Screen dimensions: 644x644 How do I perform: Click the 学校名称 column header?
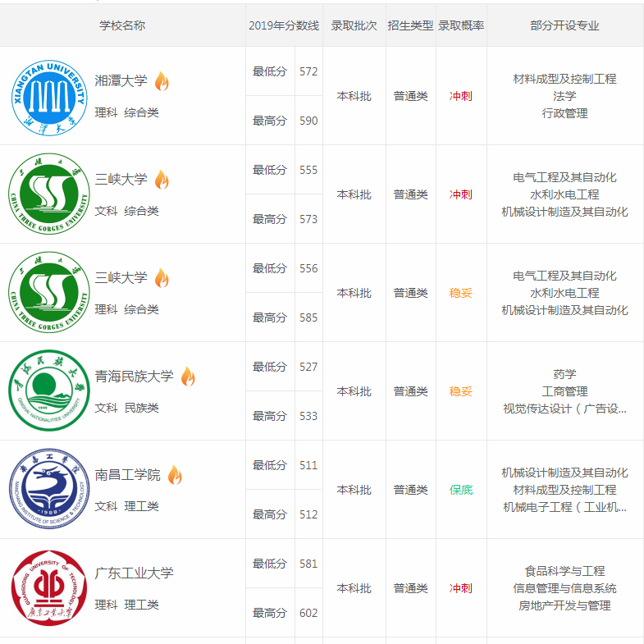coord(122,25)
